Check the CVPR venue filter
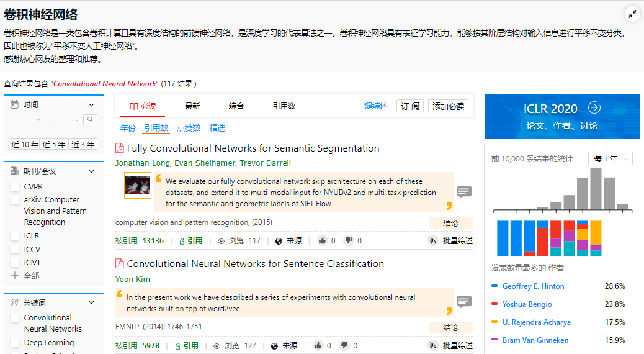Image resolution: width=644 pixels, height=354 pixels. (x=15, y=187)
